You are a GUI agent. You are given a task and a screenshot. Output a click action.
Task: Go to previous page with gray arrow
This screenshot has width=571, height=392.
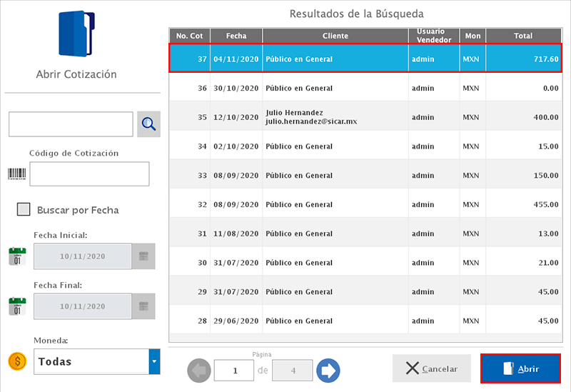pyautogui.click(x=199, y=371)
